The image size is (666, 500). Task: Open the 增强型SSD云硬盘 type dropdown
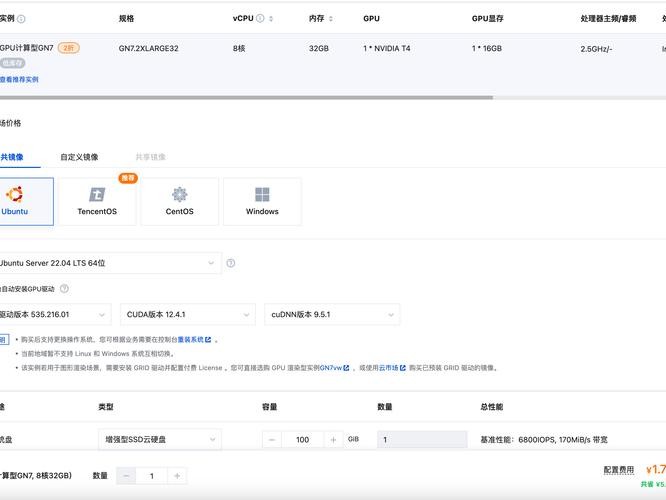coord(160,440)
